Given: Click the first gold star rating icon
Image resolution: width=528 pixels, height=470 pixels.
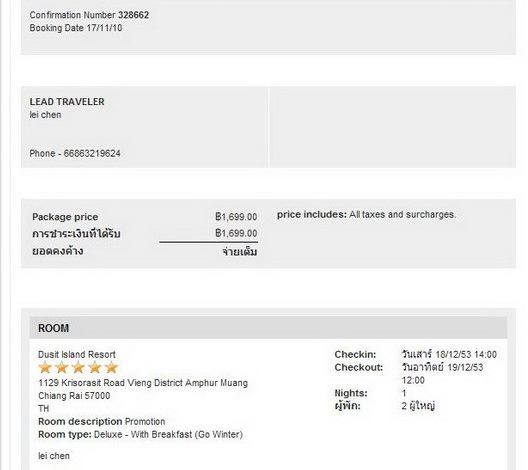Looking at the screenshot, I should click(x=45, y=367).
